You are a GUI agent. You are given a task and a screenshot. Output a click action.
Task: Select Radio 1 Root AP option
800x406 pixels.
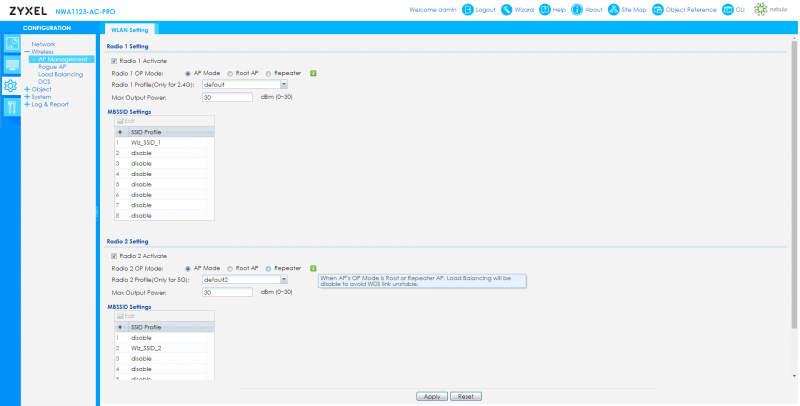tap(230, 74)
